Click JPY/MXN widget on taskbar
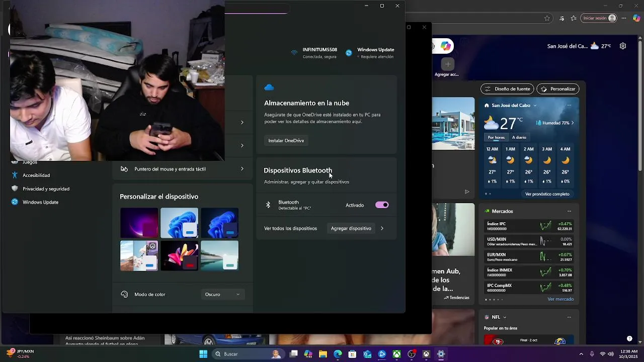 coord(20,354)
